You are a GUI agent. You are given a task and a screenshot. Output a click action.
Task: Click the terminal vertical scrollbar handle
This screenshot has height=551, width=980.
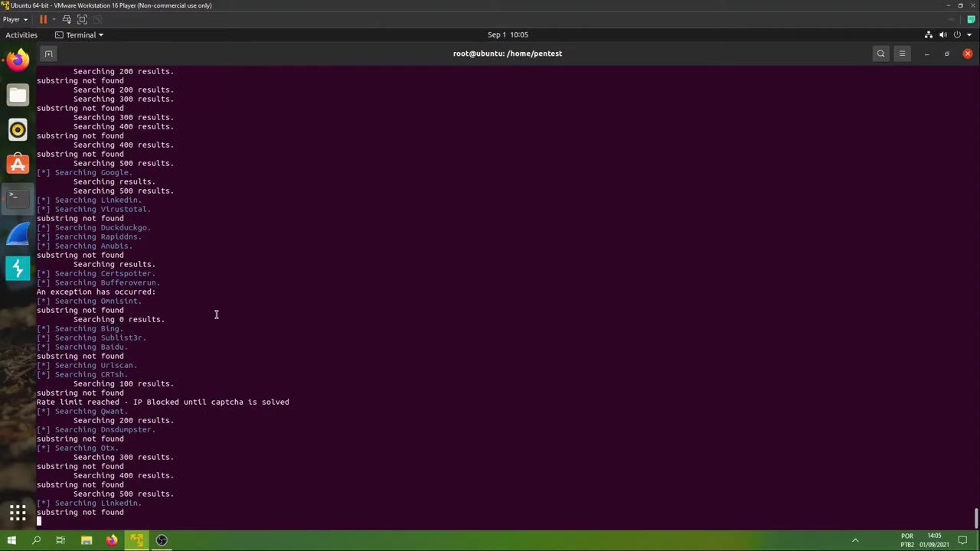[x=975, y=518]
